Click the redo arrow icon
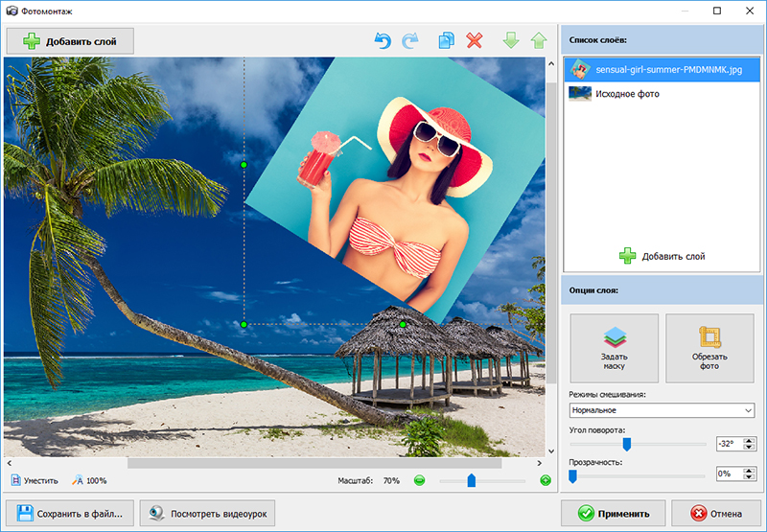 coord(410,41)
